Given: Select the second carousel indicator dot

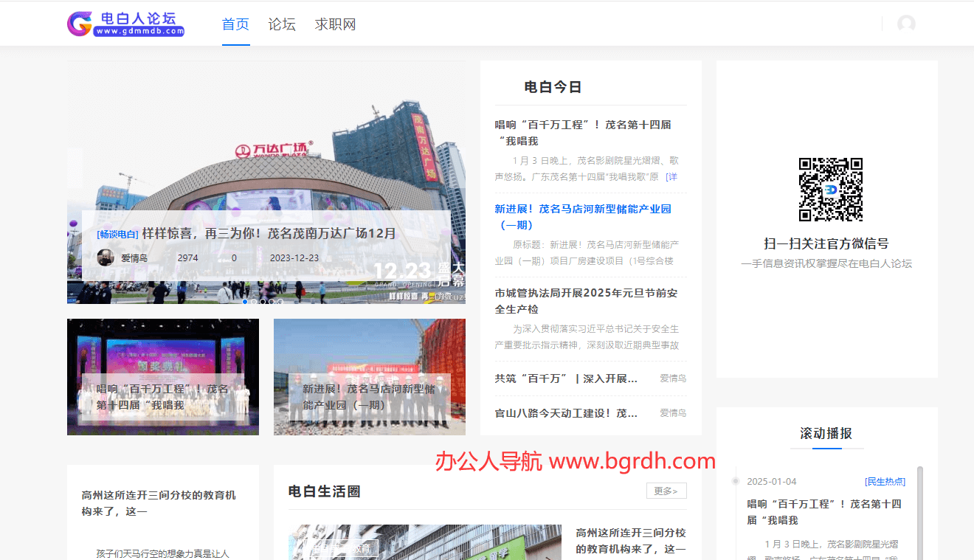Looking at the screenshot, I should coord(254,301).
